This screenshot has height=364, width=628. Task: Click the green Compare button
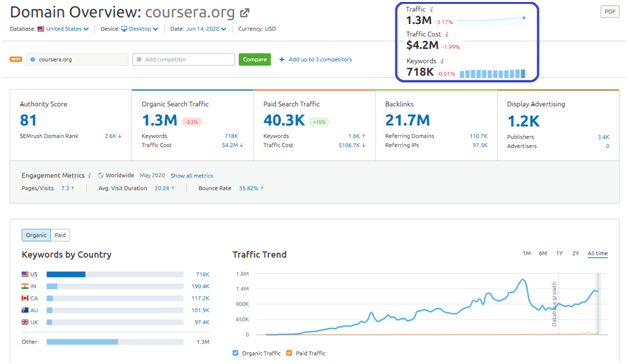[x=255, y=59]
